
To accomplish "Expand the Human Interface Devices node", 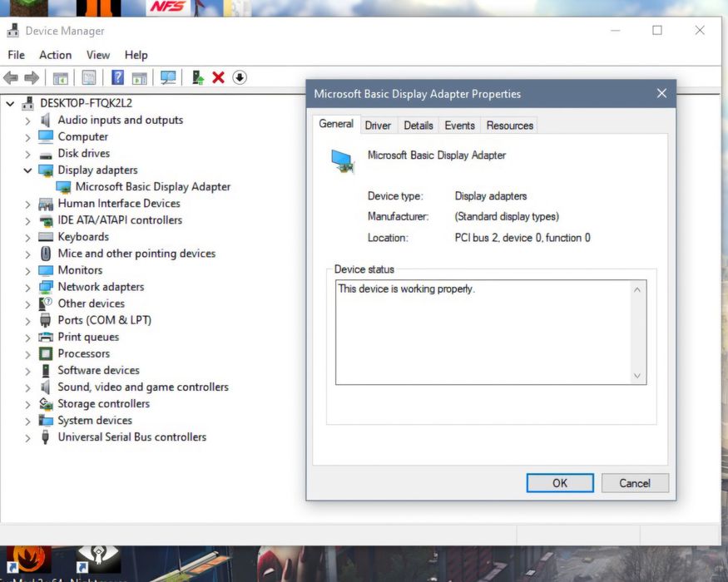I will tap(27, 205).
